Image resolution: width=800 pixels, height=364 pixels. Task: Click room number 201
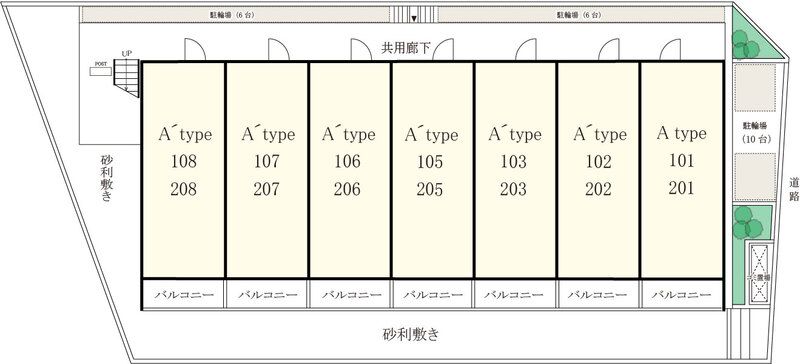click(x=682, y=188)
